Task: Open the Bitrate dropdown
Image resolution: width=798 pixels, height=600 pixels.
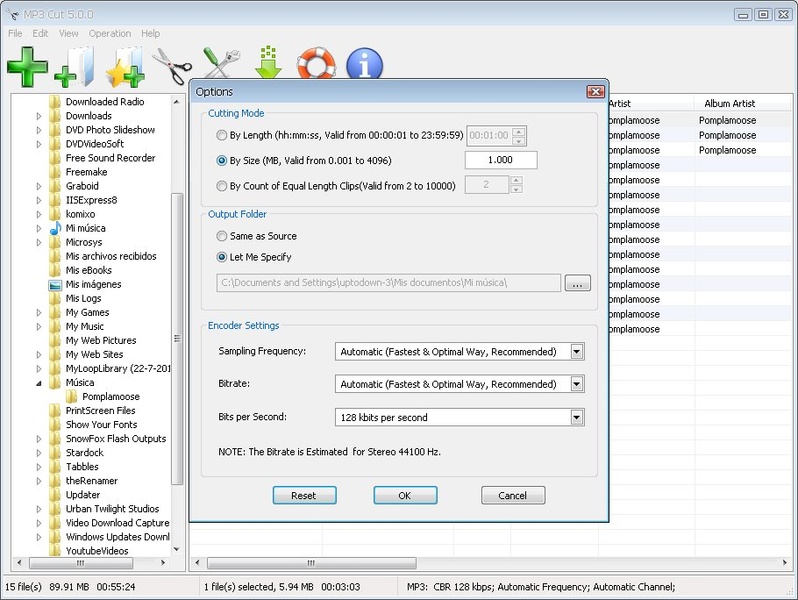Action: coord(577,384)
